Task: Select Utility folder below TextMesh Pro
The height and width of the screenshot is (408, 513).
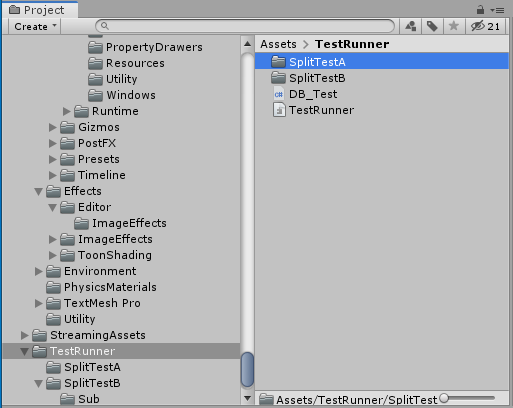Action: pos(71,319)
